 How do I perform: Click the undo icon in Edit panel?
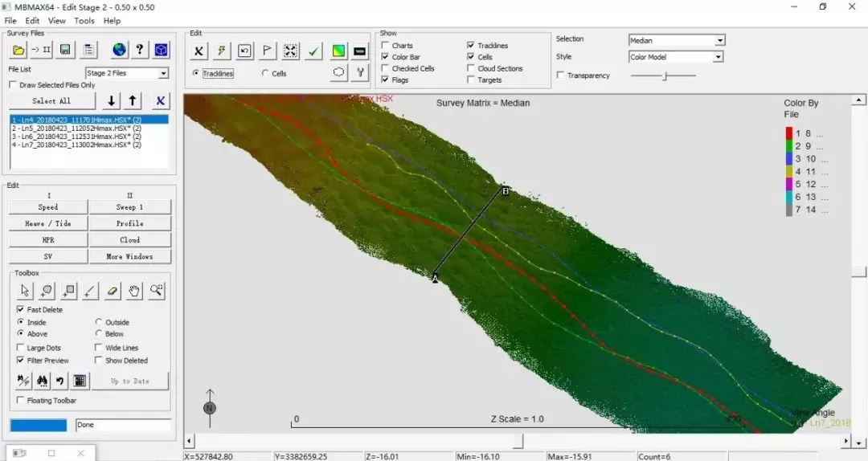(244, 51)
